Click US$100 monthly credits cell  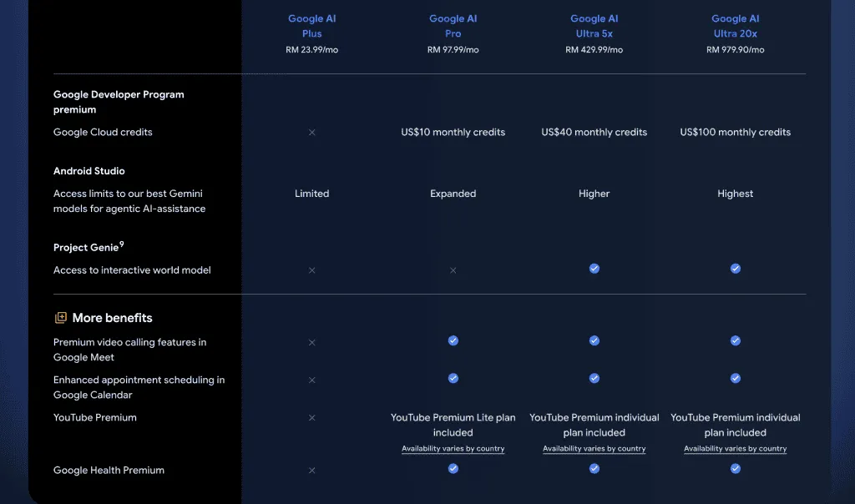(736, 133)
